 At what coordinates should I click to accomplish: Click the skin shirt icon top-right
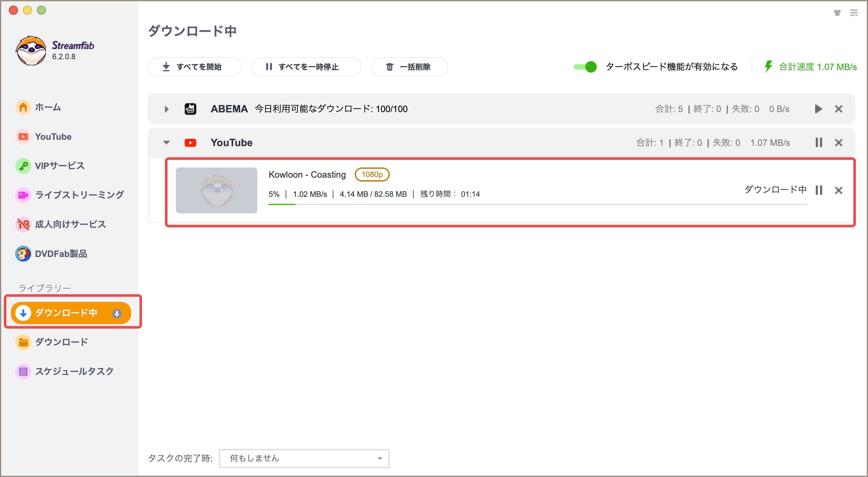[837, 13]
